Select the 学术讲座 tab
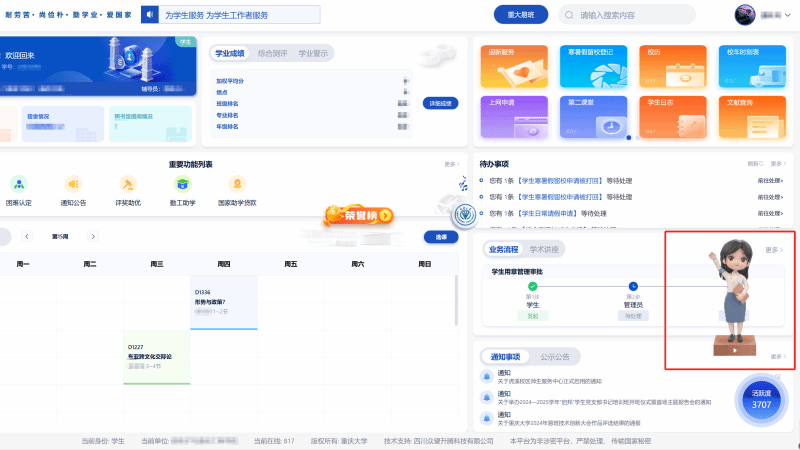The height and width of the screenshot is (450, 800). tap(545, 249)
